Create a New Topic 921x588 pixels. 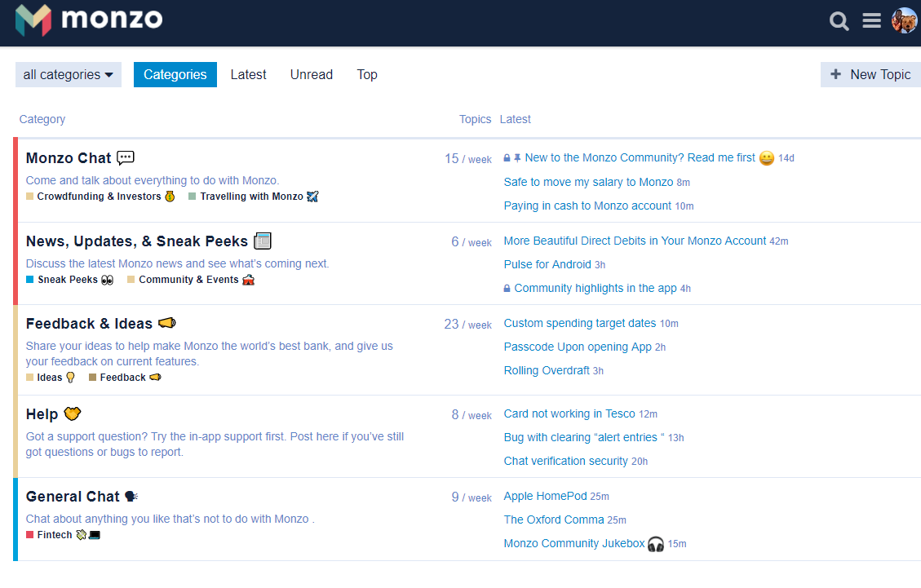pyautogui.click(x=870, y=74)
